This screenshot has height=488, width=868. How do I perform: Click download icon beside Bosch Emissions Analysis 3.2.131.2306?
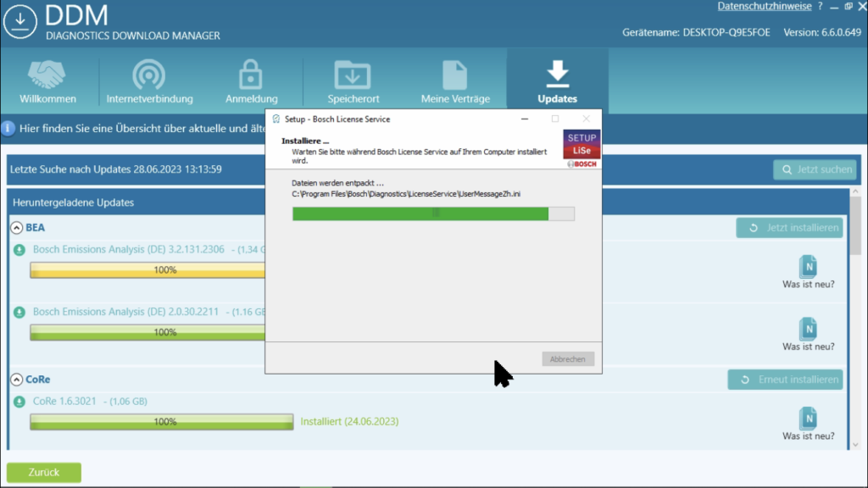point(19,250)
